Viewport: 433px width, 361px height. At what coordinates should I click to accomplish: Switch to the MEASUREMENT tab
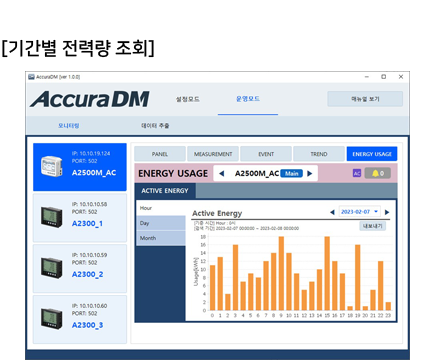point(213,154)
